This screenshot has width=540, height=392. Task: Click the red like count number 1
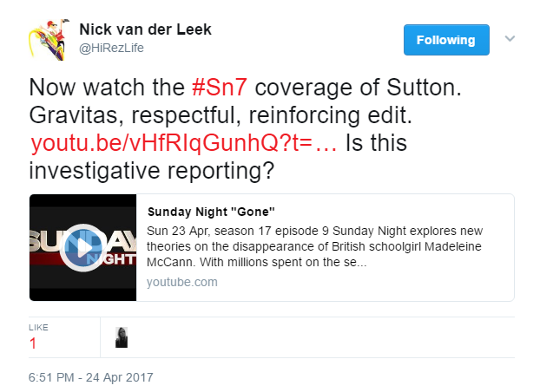[x=33, y=343]
